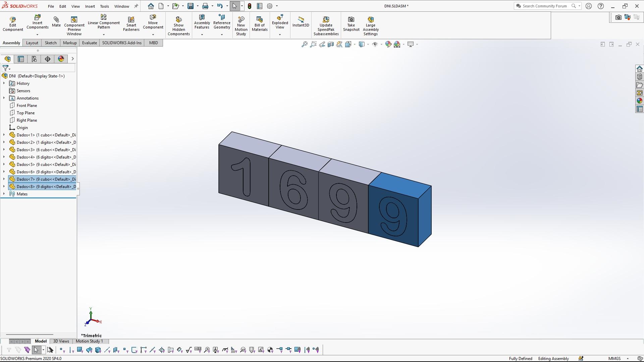Click the Edit Component tool
This screenshot has height=362, width=644.
pos(13,24)
